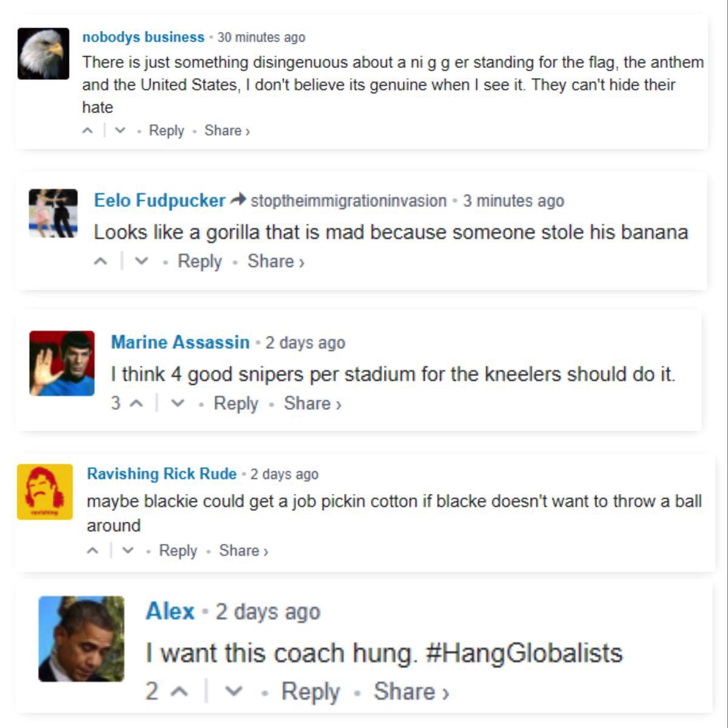Open the nobodys business username profile link
The image size is (728, 728).
[143, 37]
